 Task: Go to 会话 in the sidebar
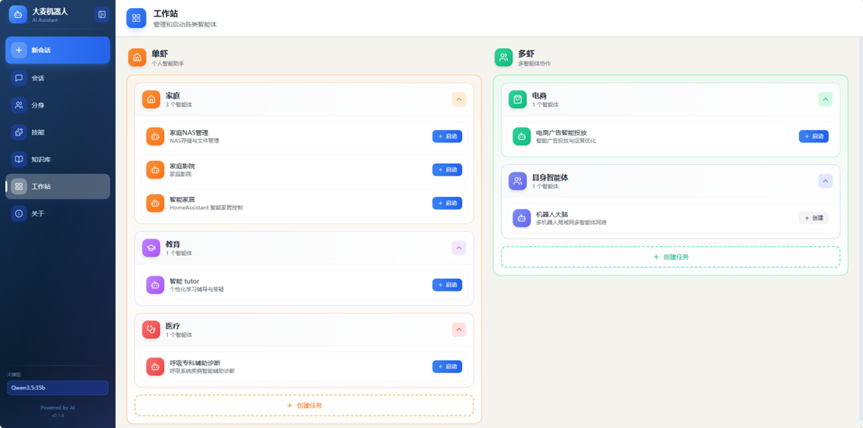click(57, 78)
